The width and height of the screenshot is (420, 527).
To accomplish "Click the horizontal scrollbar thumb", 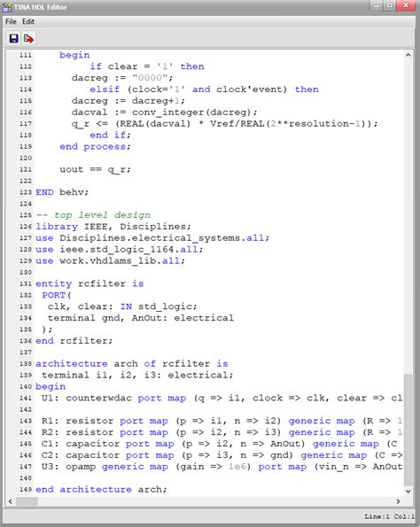I will click(x=27, y=501).
